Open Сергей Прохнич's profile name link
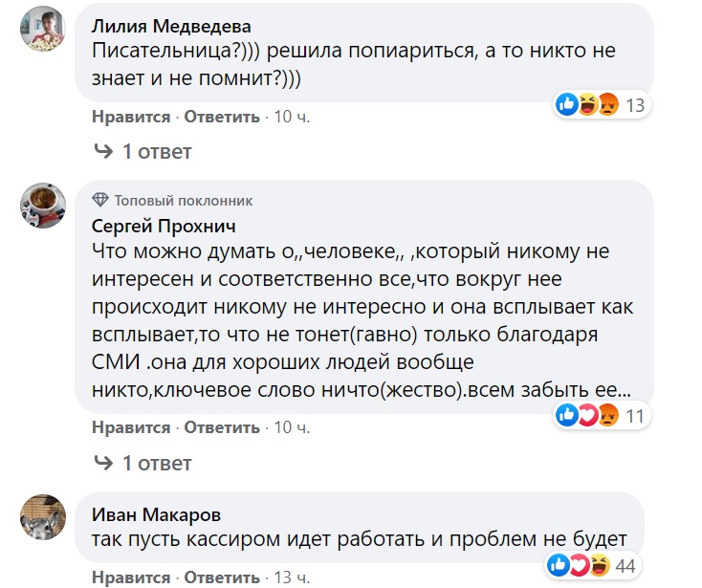Screen dimensions: 702x588 pyautogui.click(x=163, y=226)
